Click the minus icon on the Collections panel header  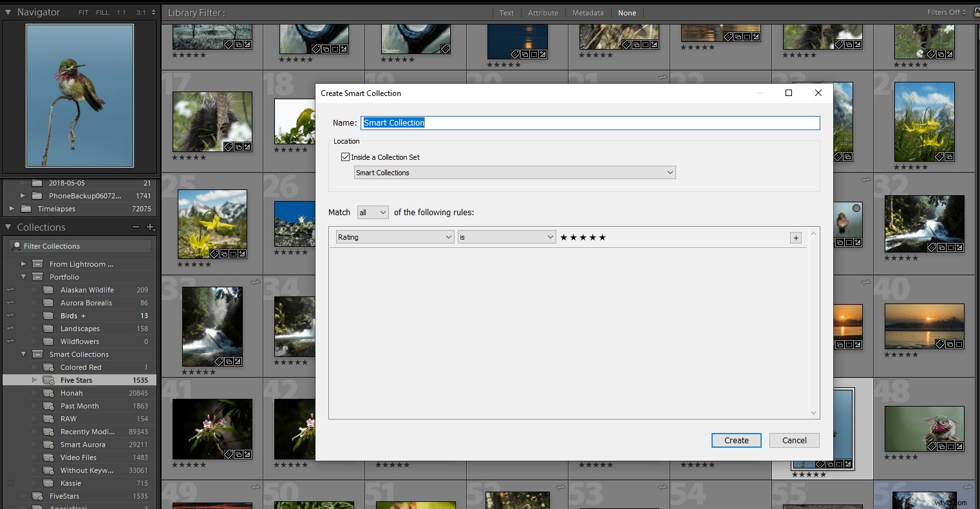click(136, 227)
